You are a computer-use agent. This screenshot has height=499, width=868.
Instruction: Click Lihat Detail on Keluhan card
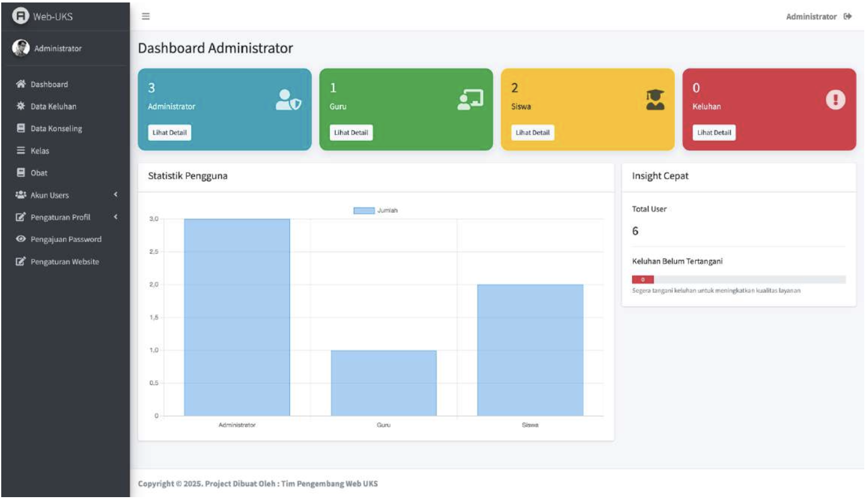point(714,133)
